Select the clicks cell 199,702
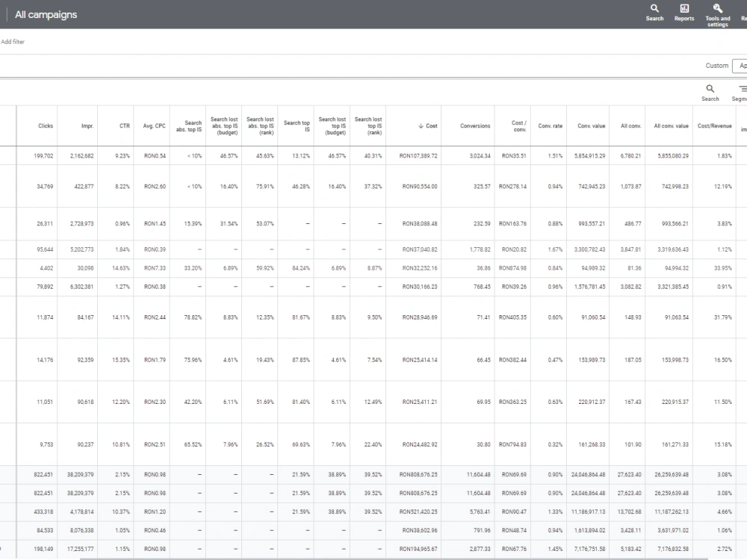Viewport: 747px width, 560px height. pos(43,156)
